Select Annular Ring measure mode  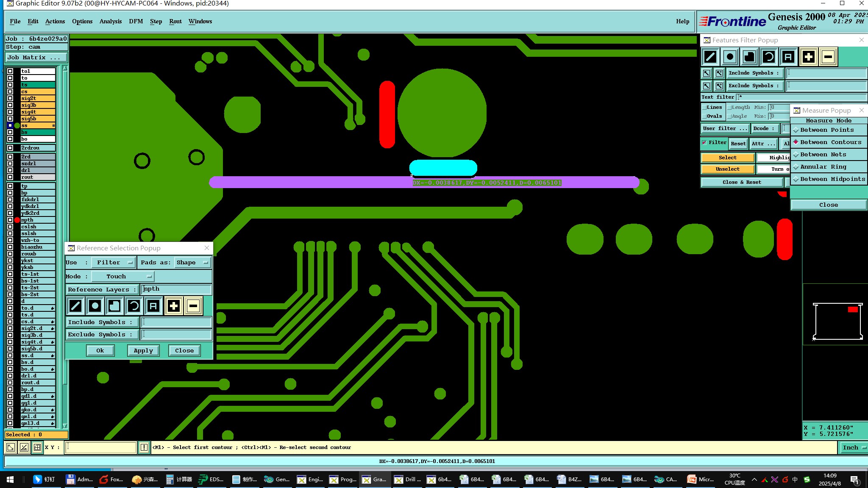point(823,167)
